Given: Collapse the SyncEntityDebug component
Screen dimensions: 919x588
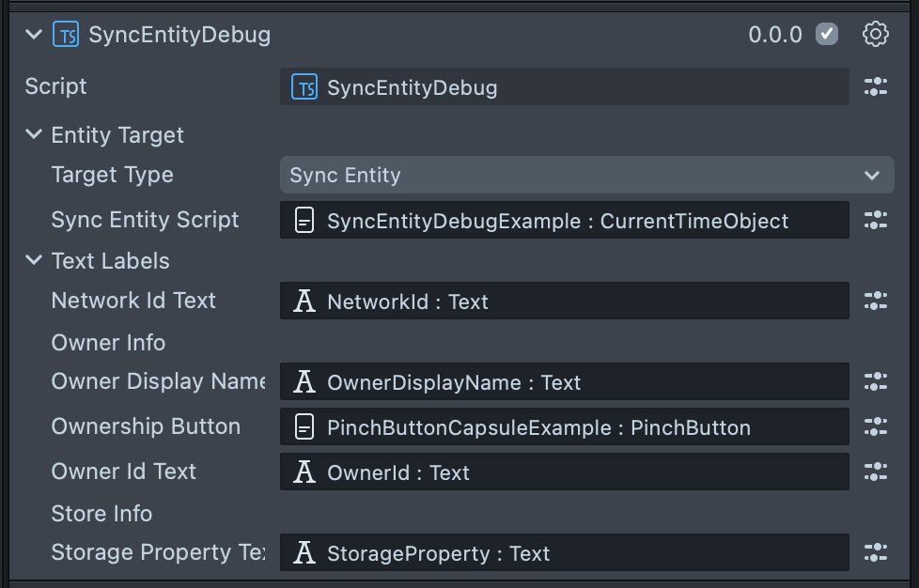Looking at the screenshot, I should pyautogui.click(x=34, y=35).
